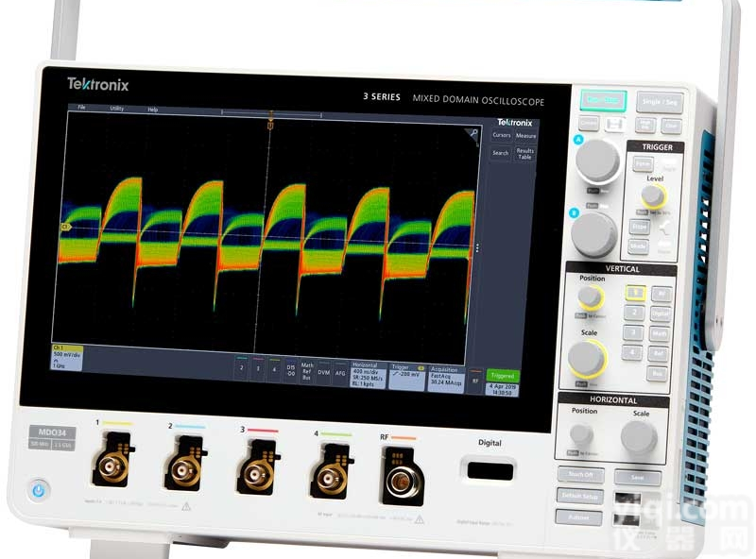The height and width of the screenshot is (559, 756).
Task: Toggle channel 1 button in Vertical section
Action: point(636,294)
